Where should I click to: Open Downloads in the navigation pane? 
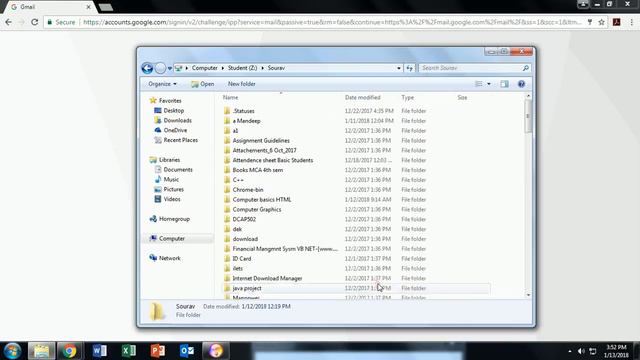coord(173,120)
